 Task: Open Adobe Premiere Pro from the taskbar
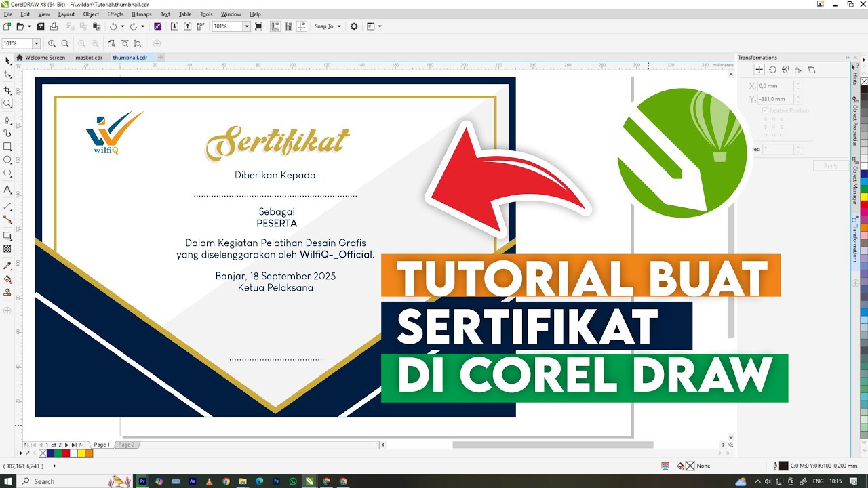pyautogui.click(x=143, y=481)
